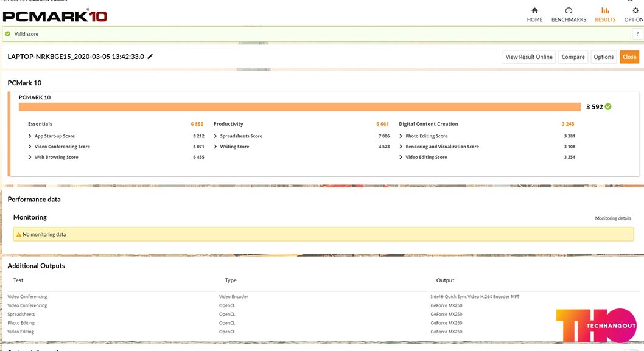
Task: Click OpenCL type for Photo Editing
Action: (x=227, y=323)
